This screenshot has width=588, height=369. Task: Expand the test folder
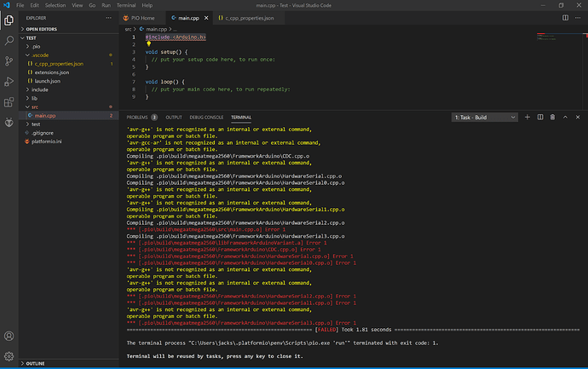(x=69, y=124)
